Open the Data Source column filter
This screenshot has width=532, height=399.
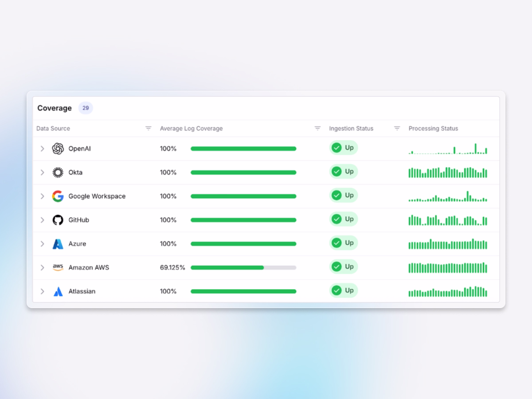pyautogui.click(x=148, y=128)
